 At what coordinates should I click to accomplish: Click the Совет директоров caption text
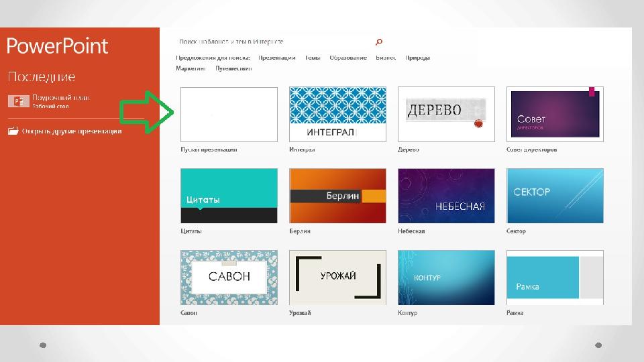[531, 149]
